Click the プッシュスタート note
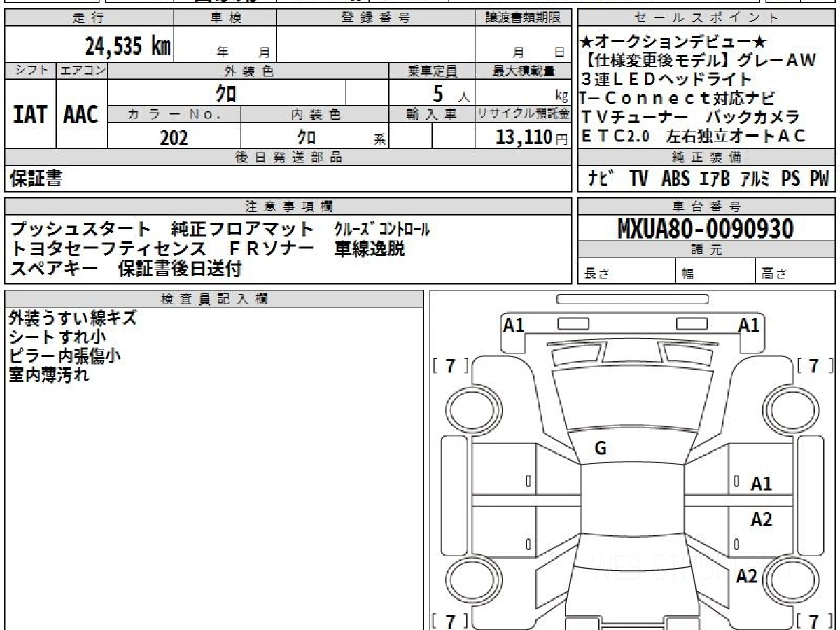The width and height of the screenshot is (840, 630). [x=80, y=228]
